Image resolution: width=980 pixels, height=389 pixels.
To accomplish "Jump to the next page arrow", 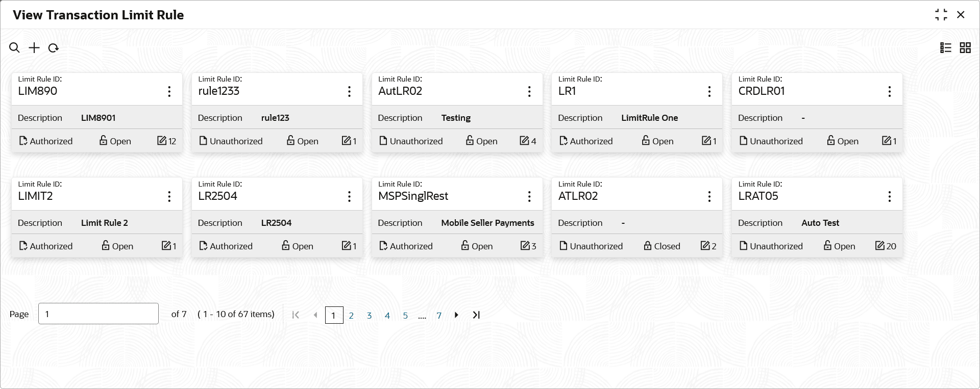I will (x=456, y=315).
